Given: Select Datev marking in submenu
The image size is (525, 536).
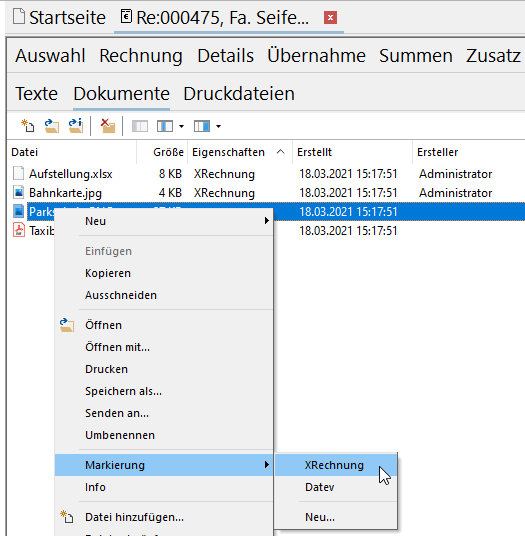Looking at the screenshot, I should pos(336,487).
